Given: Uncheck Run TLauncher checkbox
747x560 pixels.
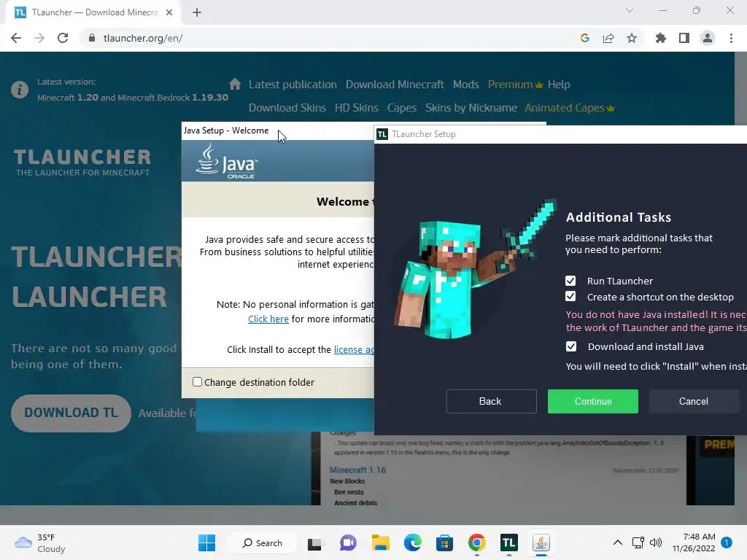Looking at the screenshot, I should click(570, 281).
